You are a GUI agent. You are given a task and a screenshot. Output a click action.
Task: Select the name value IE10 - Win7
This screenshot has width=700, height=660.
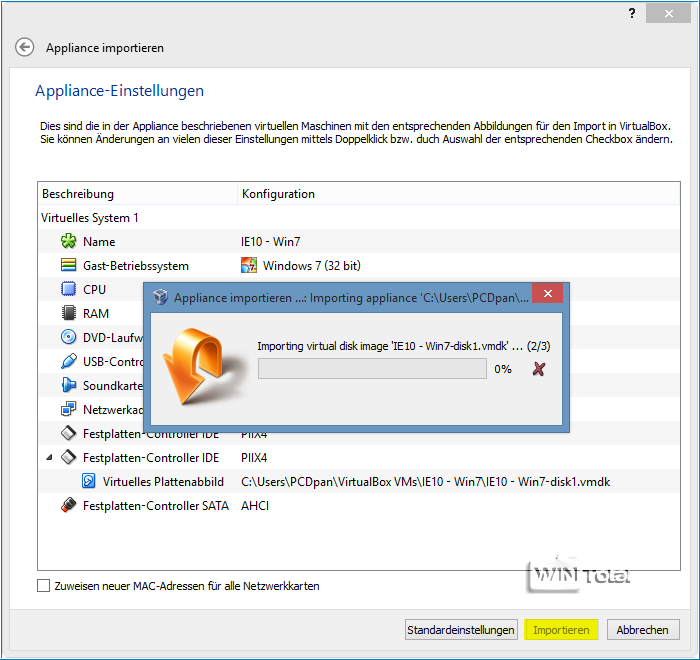271,242
